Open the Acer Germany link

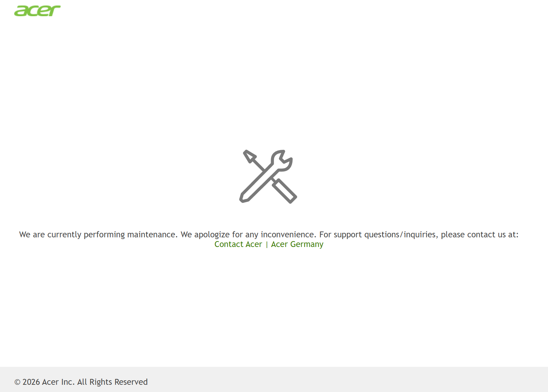click(x=297, y=244)
